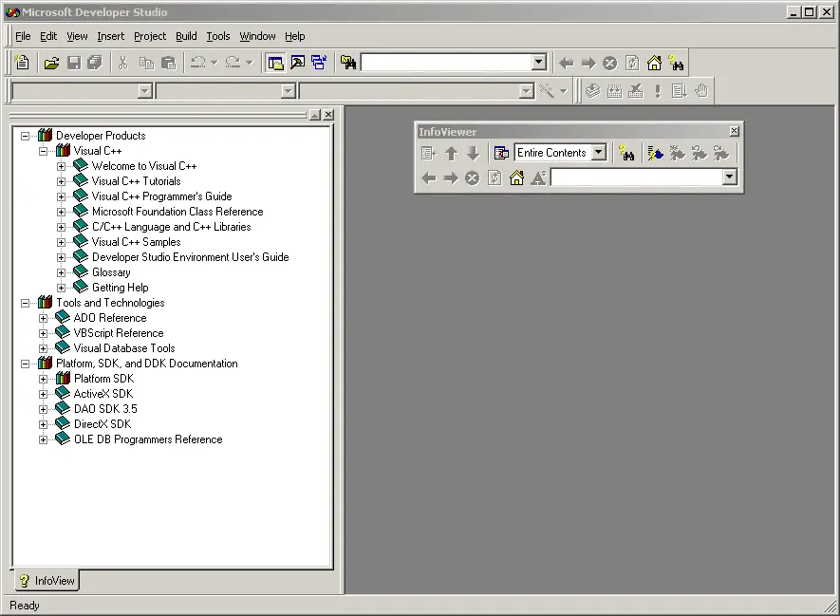Click the main toolbar Stop icon
Viewport: 840px width, 616px height.
point(609,64)
